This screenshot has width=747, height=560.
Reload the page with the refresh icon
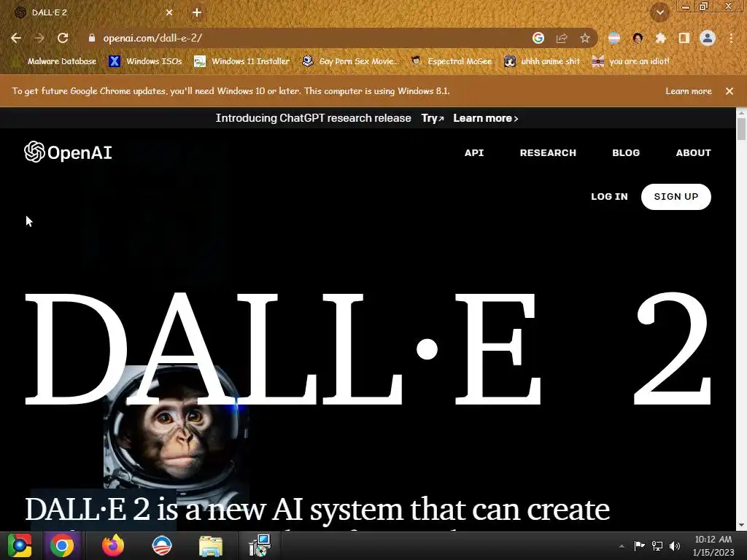coord(63,38)
